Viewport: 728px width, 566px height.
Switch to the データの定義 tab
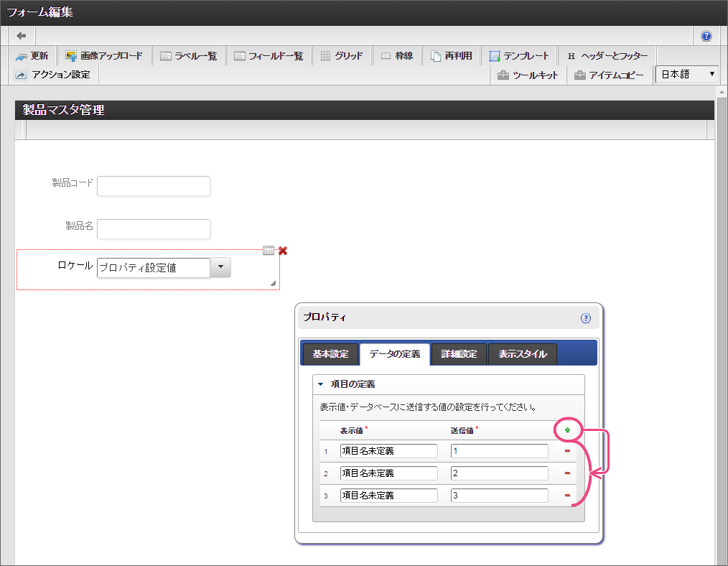click(395, 354)
